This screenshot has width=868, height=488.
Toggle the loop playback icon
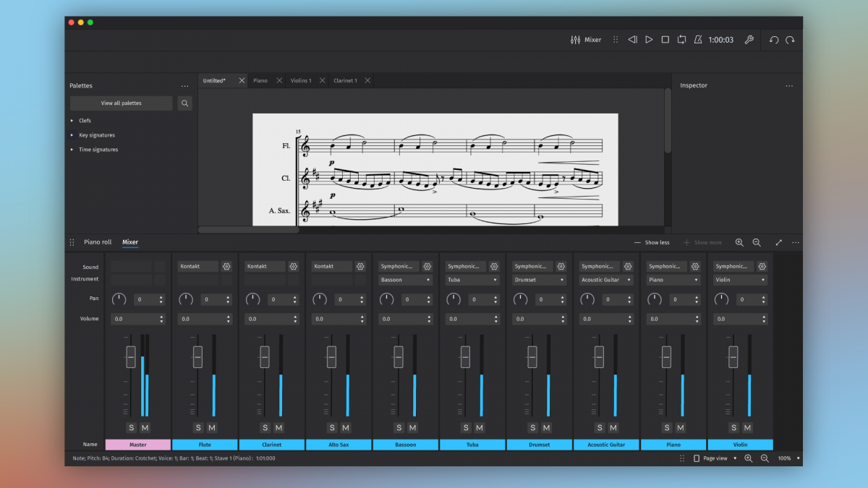coord(681,40)
